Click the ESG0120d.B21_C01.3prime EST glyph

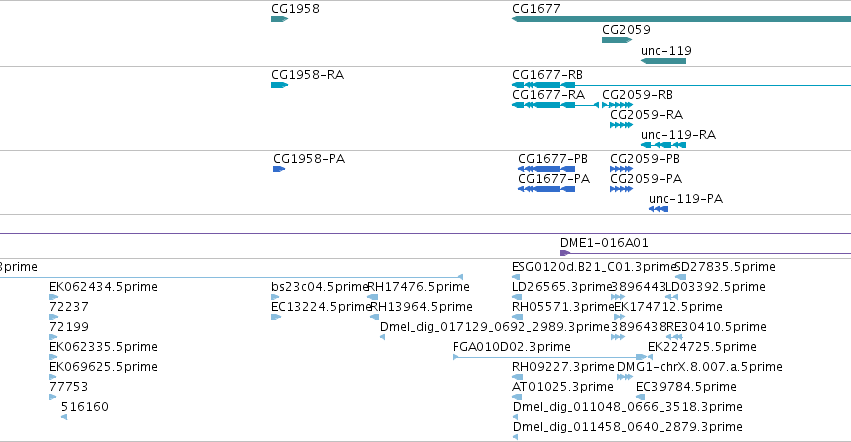(516, 277)
